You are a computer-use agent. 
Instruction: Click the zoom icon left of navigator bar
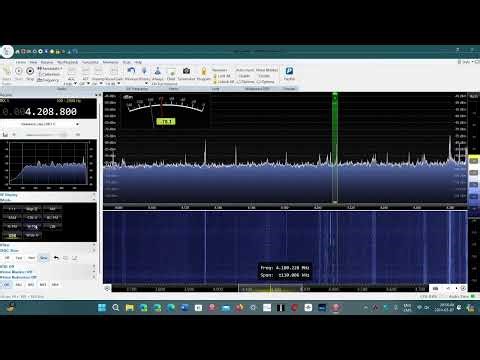click(107, 288)
